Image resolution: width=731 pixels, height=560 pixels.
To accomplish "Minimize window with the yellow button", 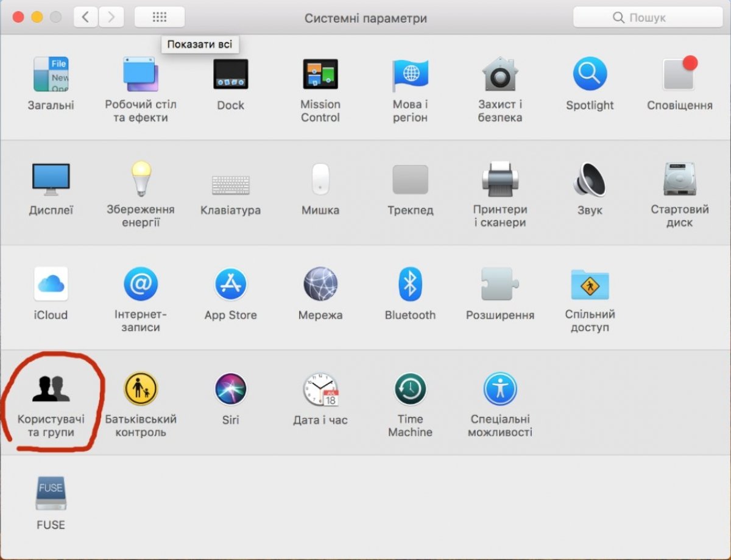I will pos(37,17).
